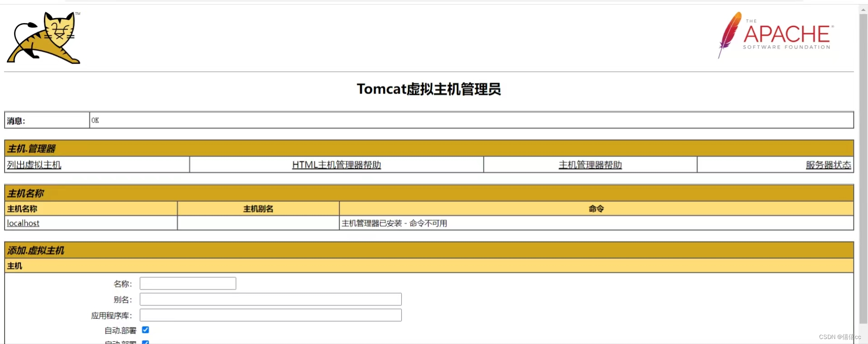Viewport: 868px width, 344px height.
Task: Open HTML主机管理器帮助 link
Action: point(337,165)
